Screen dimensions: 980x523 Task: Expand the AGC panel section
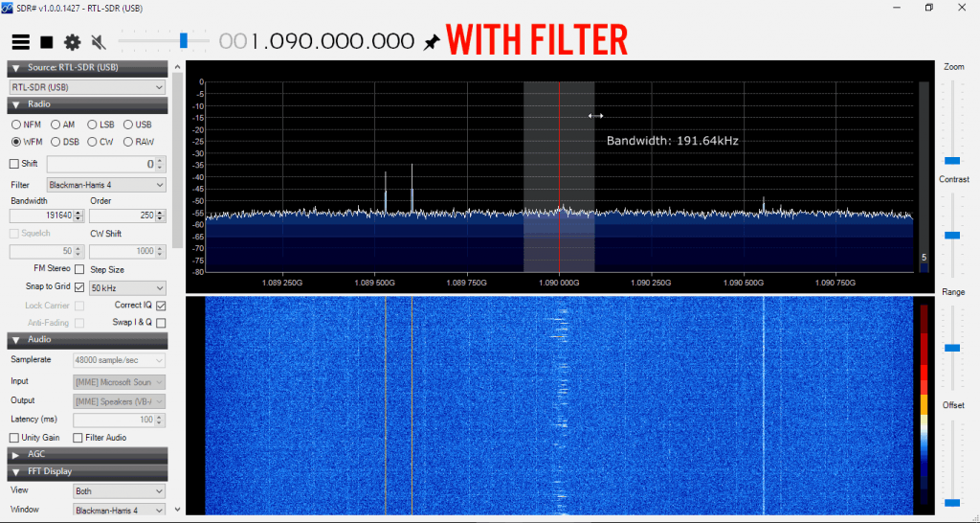click(x=16, y=454)
